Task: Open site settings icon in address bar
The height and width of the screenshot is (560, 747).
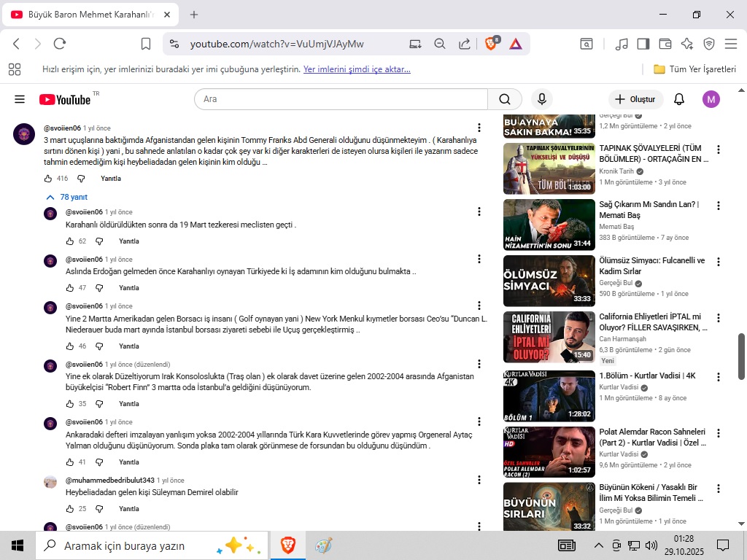Action: 174,44
